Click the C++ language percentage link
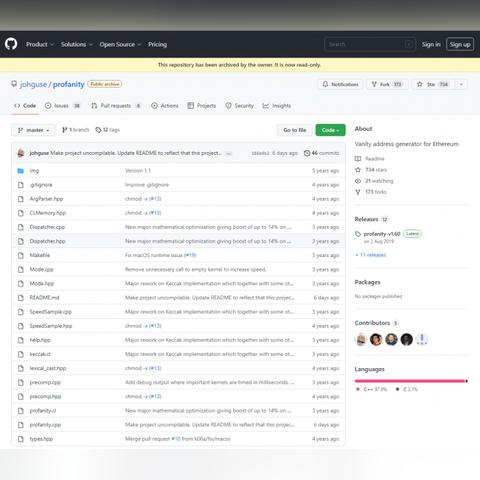This screenshot has height=480, width=480. pos(372,389)
